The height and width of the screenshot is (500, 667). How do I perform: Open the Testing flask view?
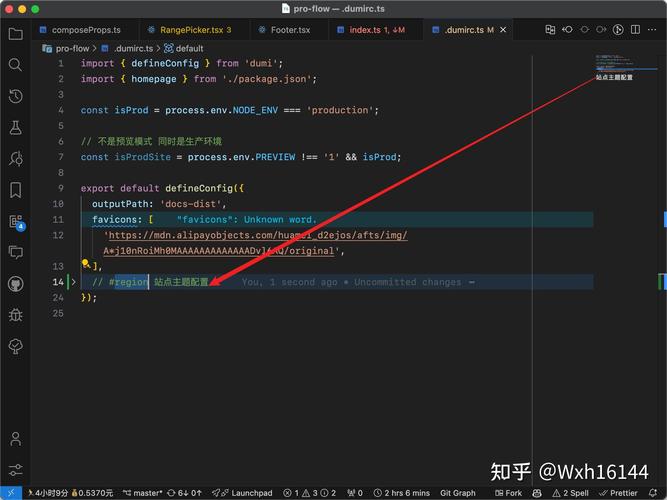15,127
